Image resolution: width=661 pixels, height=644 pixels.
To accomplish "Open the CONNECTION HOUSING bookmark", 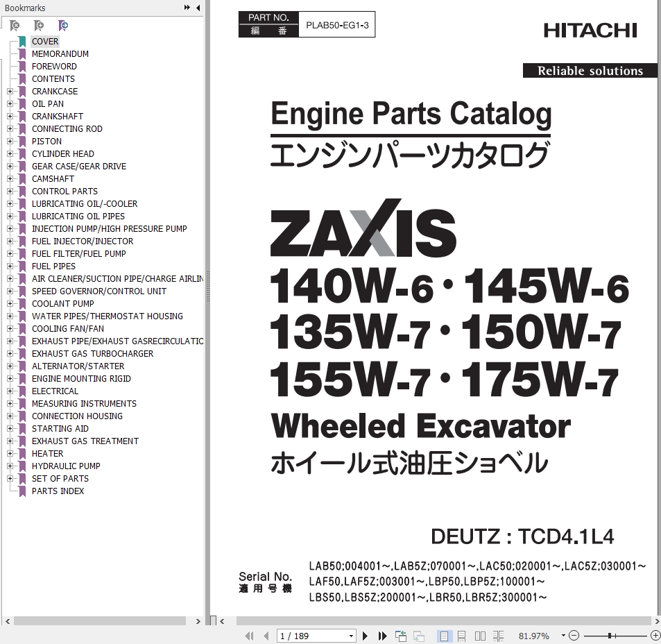I will point(77,416).
